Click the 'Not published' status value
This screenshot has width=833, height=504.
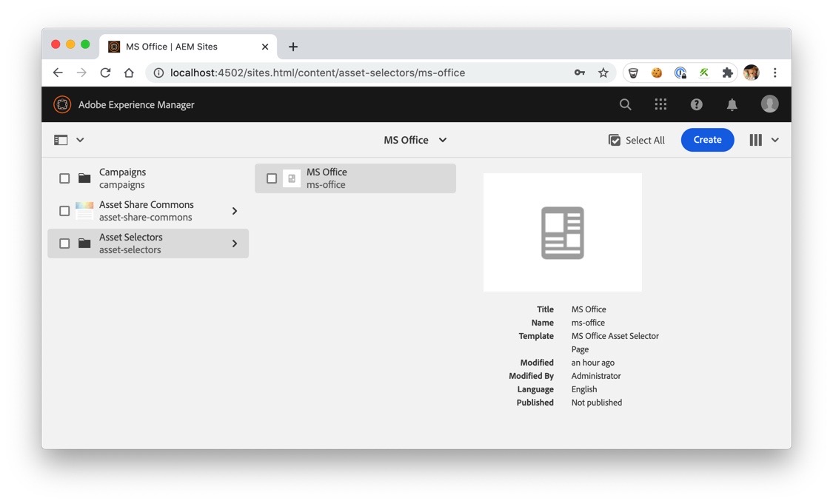click(597, 403)
